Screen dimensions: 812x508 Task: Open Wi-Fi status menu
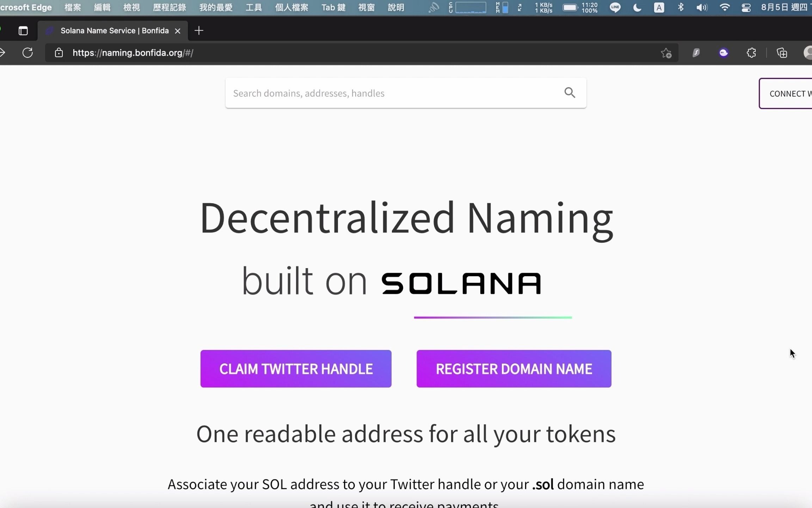tap(724, 7)
